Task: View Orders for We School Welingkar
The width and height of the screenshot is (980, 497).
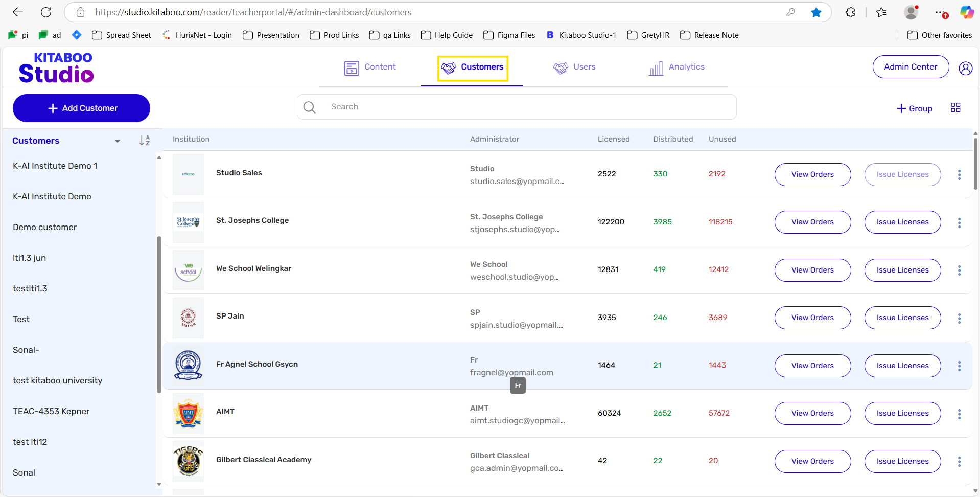Action: 812,270
